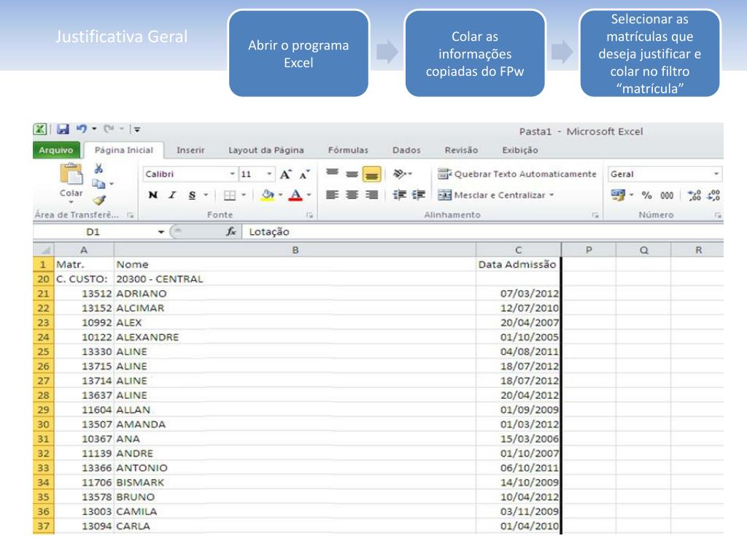Expand the Mesclar e Centralizar dropdown arrow
The image size is (747, 560).
(551, 195)
